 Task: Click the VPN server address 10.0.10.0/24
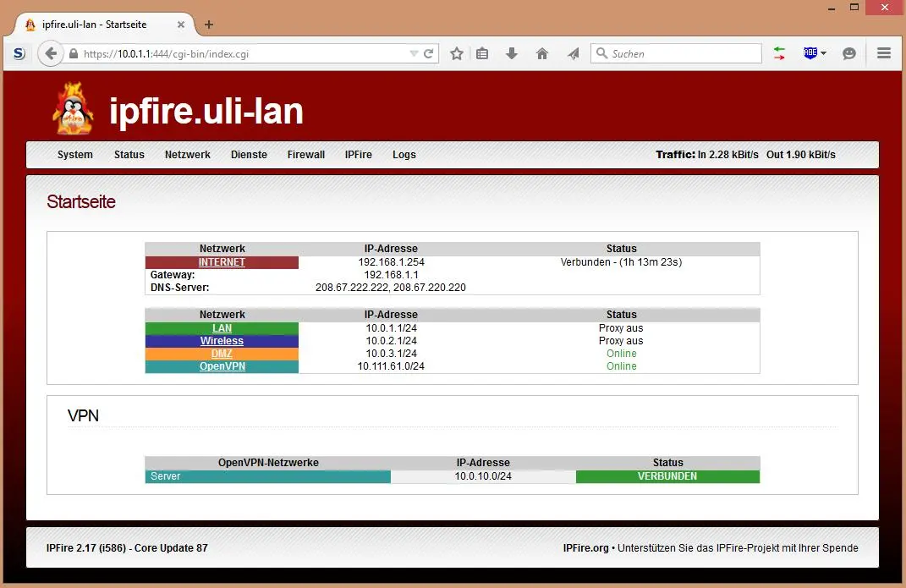point(483,476)
